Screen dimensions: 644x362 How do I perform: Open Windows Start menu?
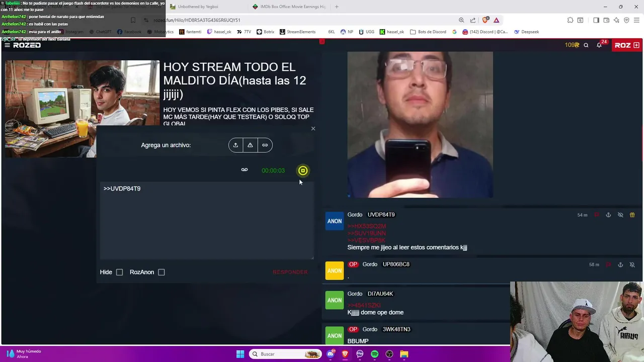tap(240, 354)
